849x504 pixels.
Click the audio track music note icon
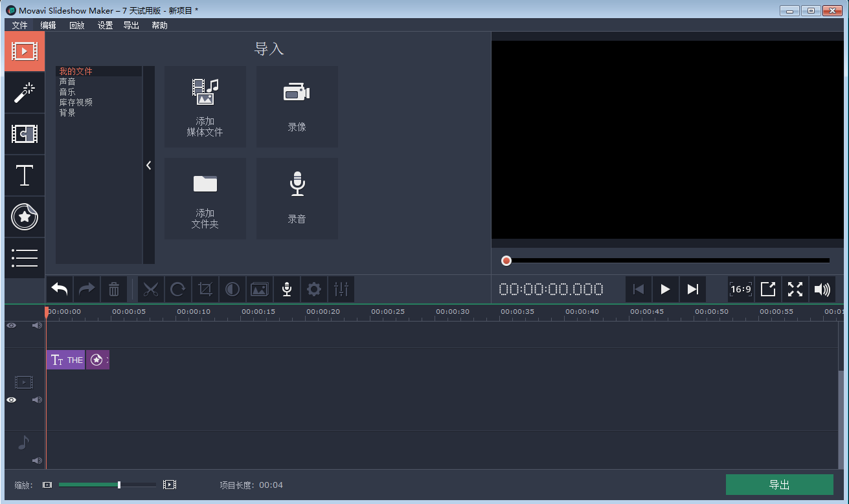point(23,443)
